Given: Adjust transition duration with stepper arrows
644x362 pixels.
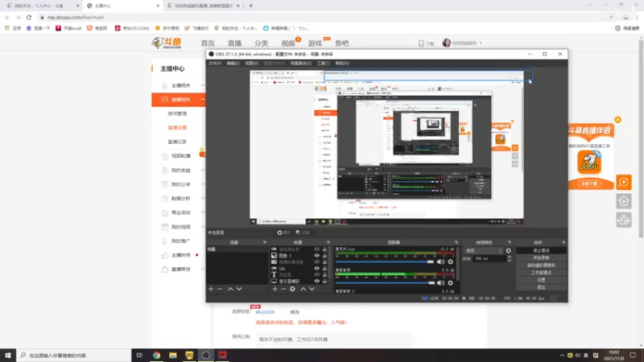Looking at the screenshot, I should click(510, 258).
